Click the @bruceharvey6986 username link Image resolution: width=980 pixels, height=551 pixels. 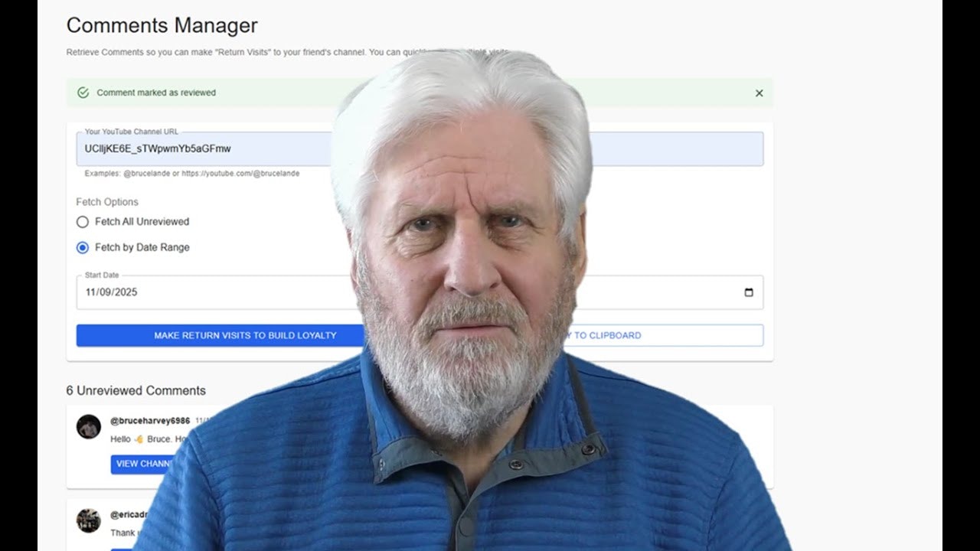(152, 419)
